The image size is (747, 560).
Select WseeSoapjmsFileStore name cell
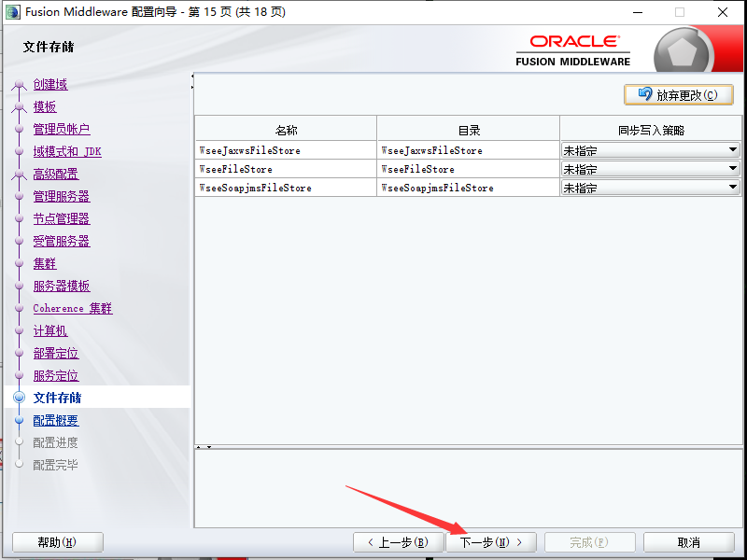coord(286,188)
